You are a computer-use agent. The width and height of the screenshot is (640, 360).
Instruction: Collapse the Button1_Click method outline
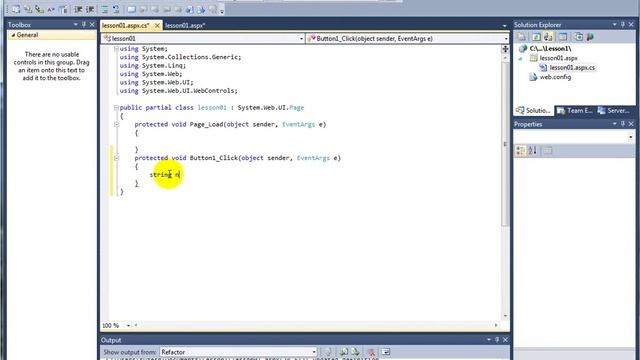tap(116, 158)
